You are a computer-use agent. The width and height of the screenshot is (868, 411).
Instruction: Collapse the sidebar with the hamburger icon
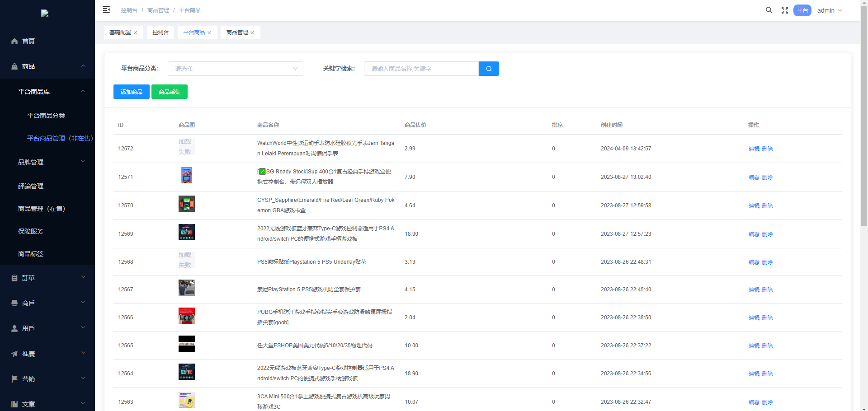coord(106,10)
